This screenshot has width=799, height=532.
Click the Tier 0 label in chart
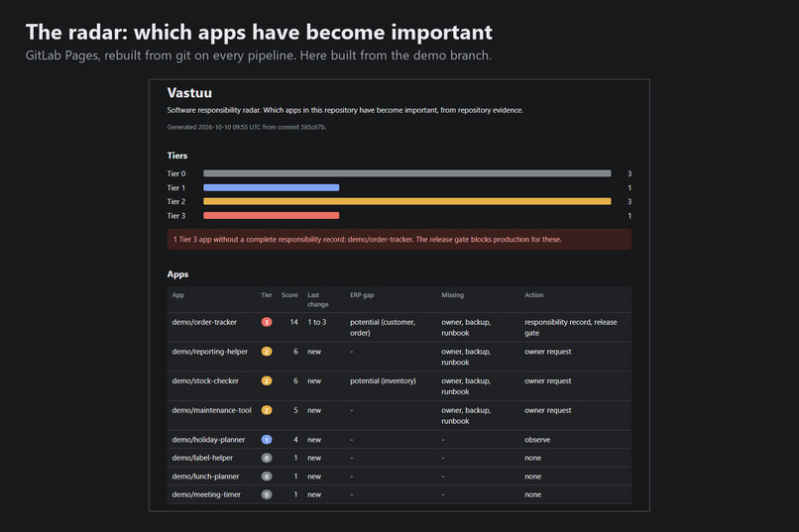(176, 173)
